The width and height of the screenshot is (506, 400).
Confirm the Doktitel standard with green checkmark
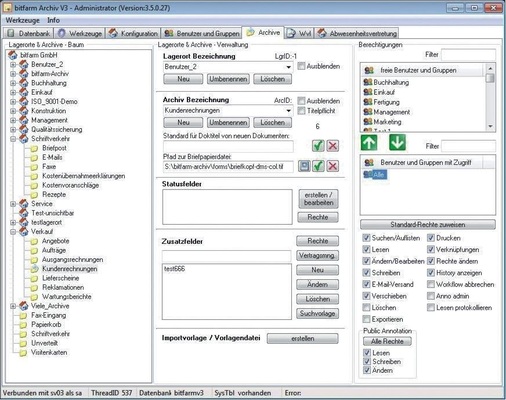point(318,146)
